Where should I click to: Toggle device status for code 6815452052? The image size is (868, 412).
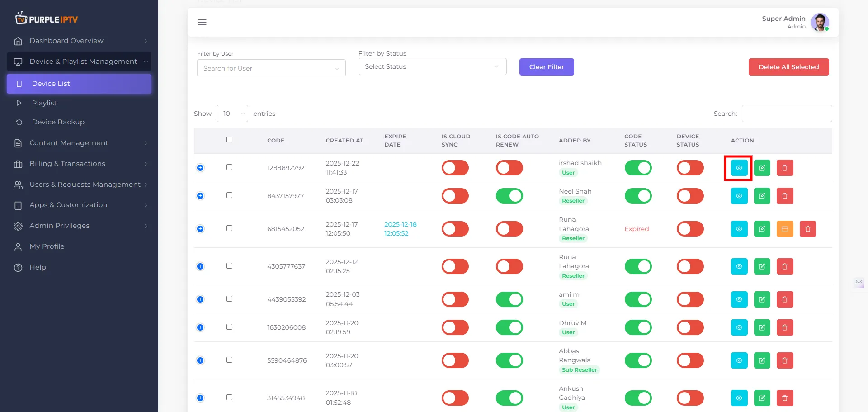690,229
